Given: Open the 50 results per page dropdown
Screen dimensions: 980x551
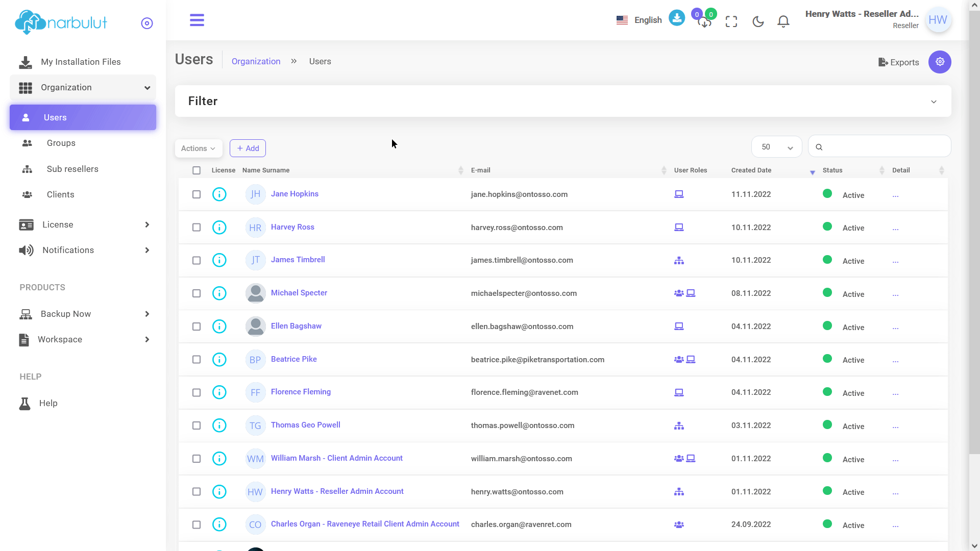Looking at the screenshot, I should (x=776, y=146).
